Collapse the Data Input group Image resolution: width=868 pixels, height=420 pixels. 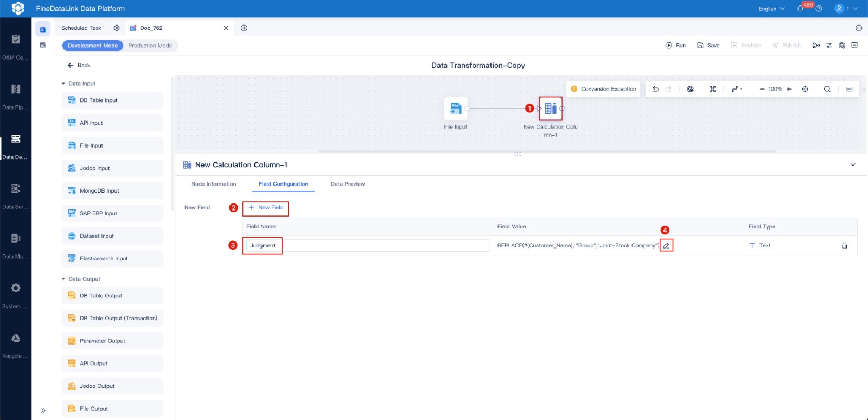(63, 84)
